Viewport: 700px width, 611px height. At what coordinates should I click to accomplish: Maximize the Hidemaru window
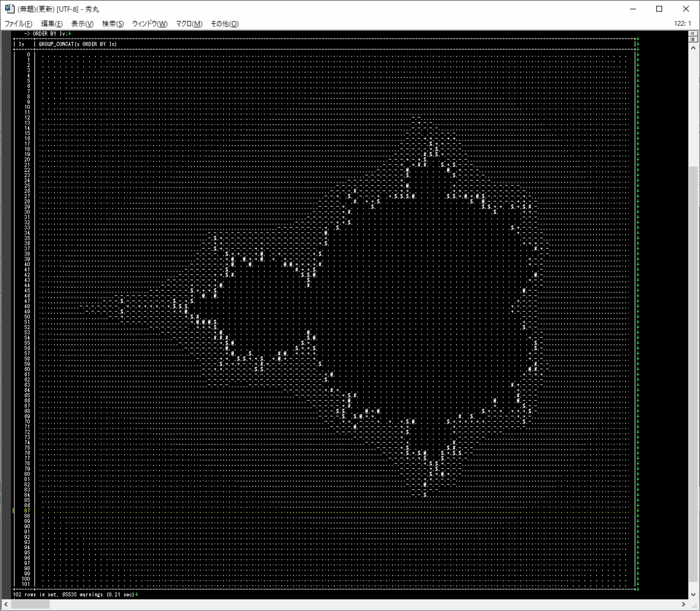tap(659, 9)
